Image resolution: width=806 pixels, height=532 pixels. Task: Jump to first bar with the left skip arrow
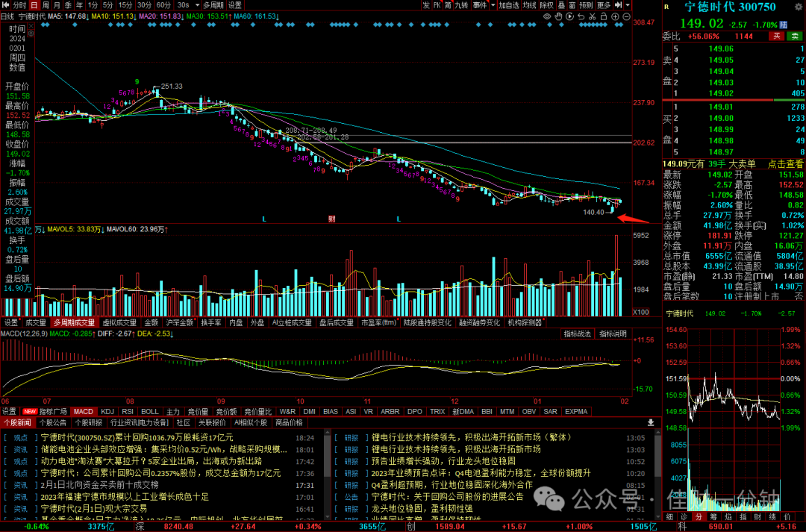[6, 5]
